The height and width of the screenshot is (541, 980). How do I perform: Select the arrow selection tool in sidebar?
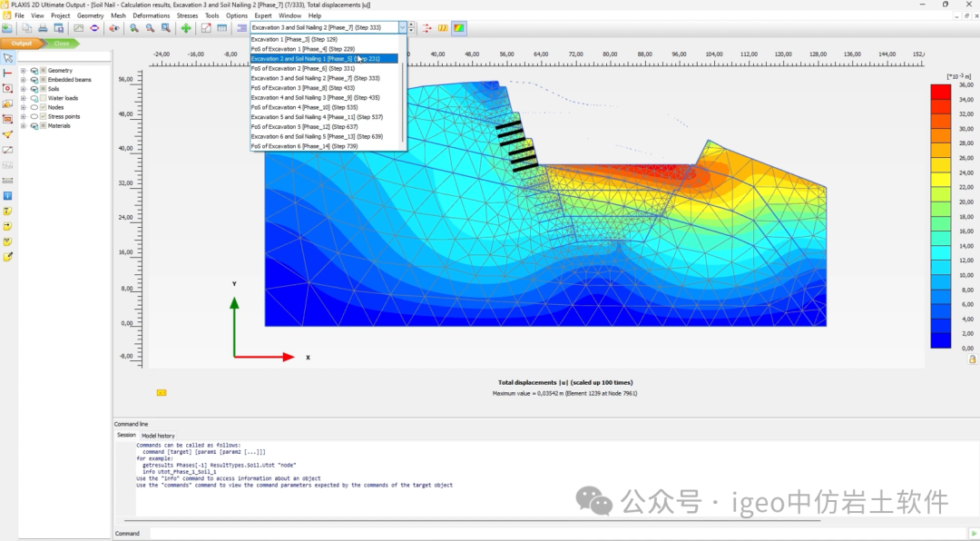[x=8, y=58]
